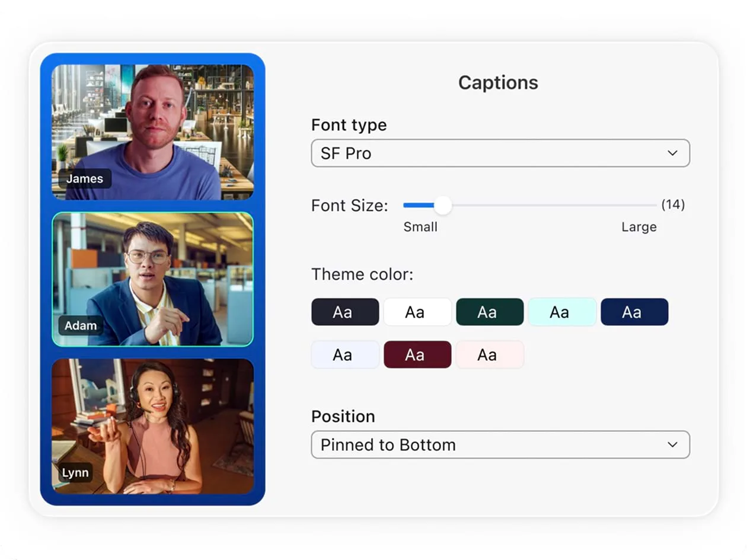The height and width of the screenshot is (560, 747).
Task: Select Adam's highlighted video tile
Action: tap(152, 279)
